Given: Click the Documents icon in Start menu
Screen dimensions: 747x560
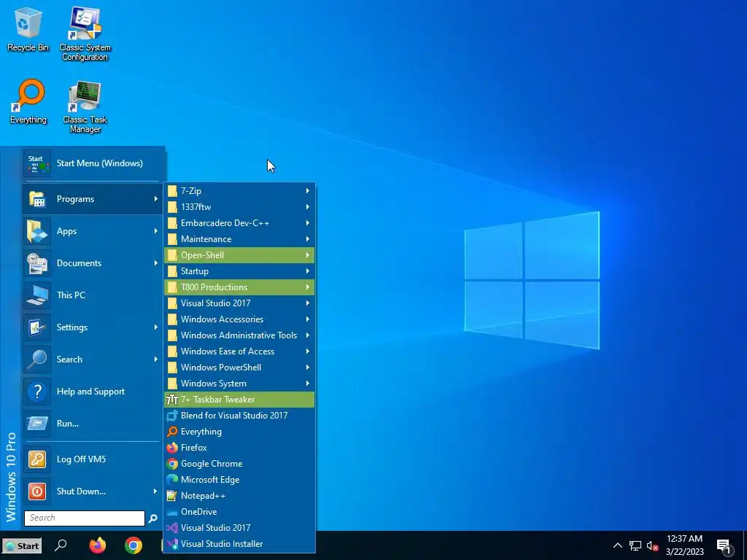Looking at the screenshot, I should coord(37,262).
